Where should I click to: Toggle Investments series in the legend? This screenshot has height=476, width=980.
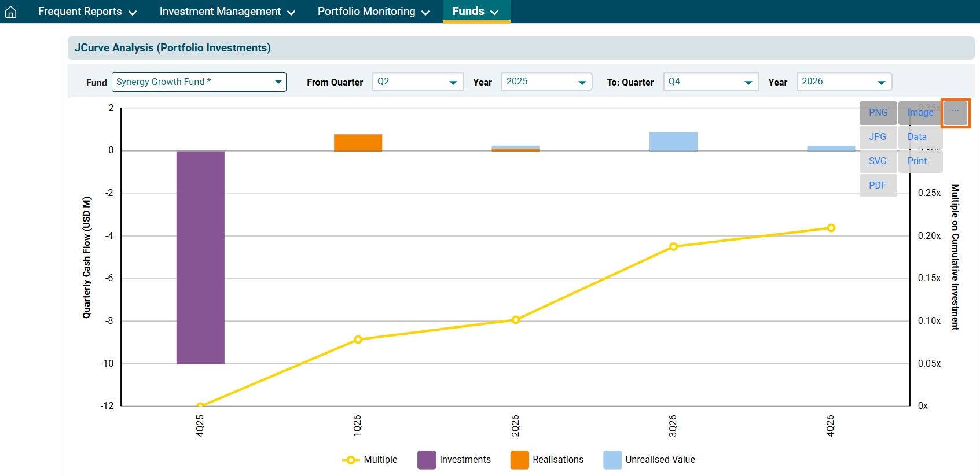point(427,460)
